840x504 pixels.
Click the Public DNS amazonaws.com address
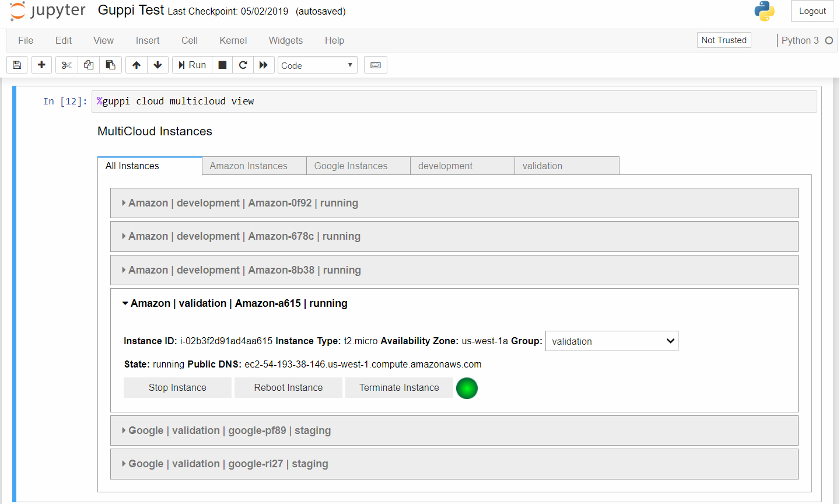click(363, 364)
